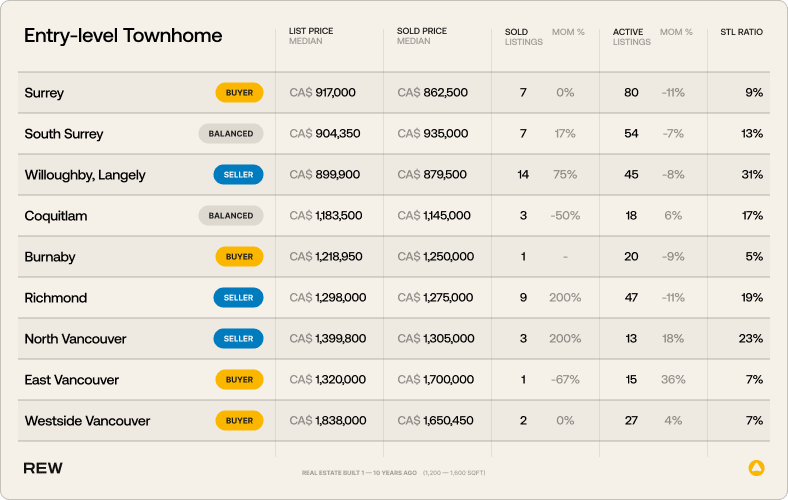Image resolution: width=788 pixels, height=500 pixels.
Task: Click North Vancouver's '18%' active change
Action: click(x=673, y=339)
